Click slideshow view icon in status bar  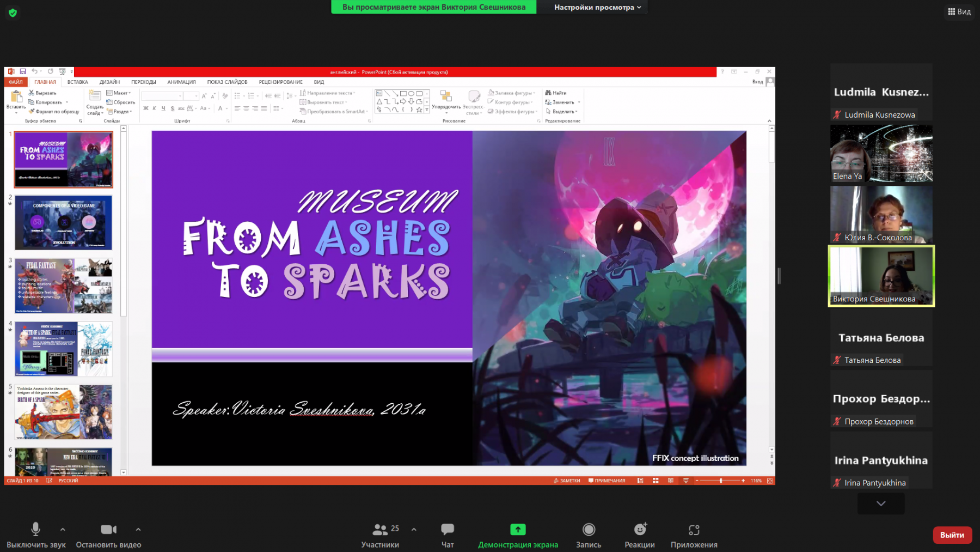[x=686, y=481]
